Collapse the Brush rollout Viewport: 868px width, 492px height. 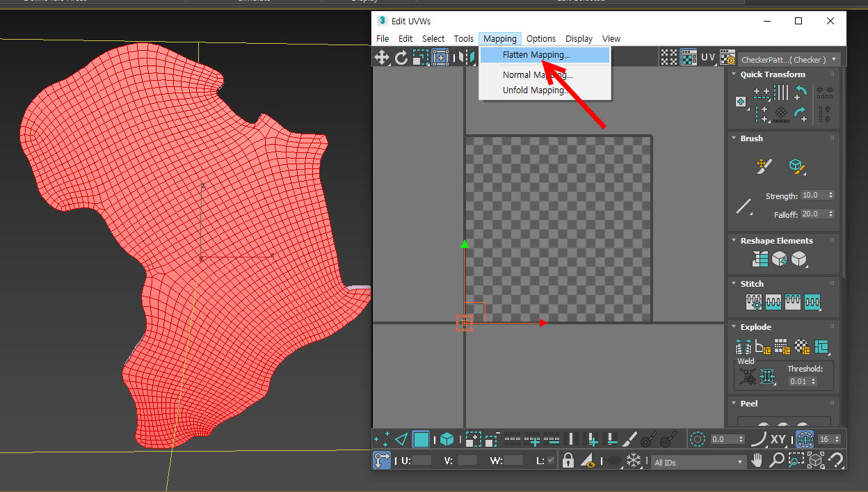tap(734, 138)
